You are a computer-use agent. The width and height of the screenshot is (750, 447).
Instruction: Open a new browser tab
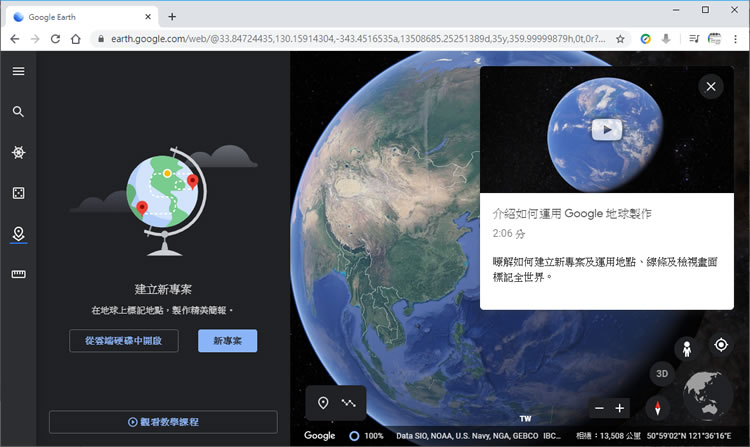172,17
